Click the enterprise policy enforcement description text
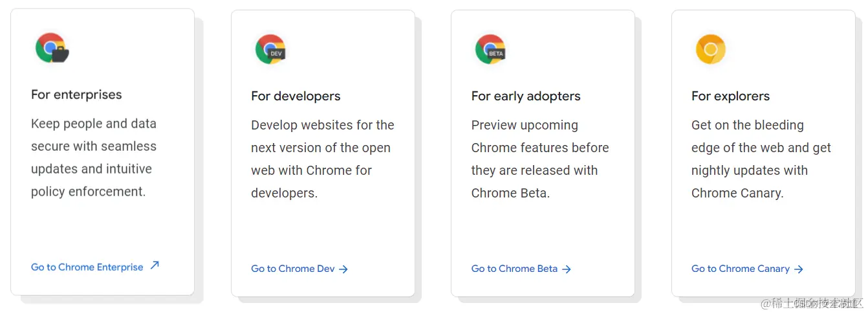This screenshot has height=314, width=868. 94,157
